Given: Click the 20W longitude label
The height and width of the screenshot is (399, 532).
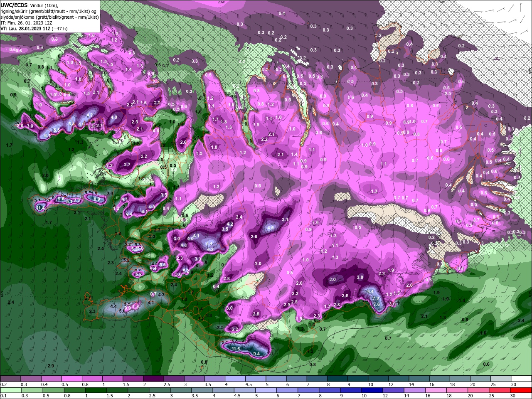Looking at the screenshot, I should tap(221, 2).
